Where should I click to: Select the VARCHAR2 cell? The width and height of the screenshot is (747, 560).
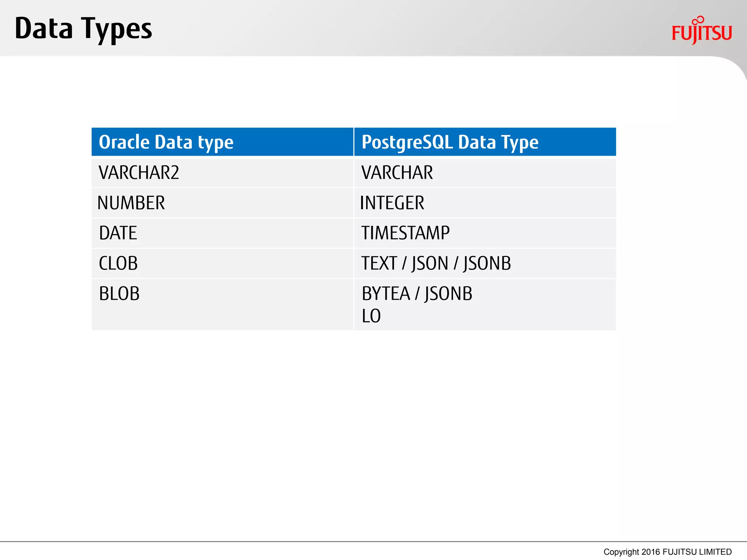[x=222, y=173]
